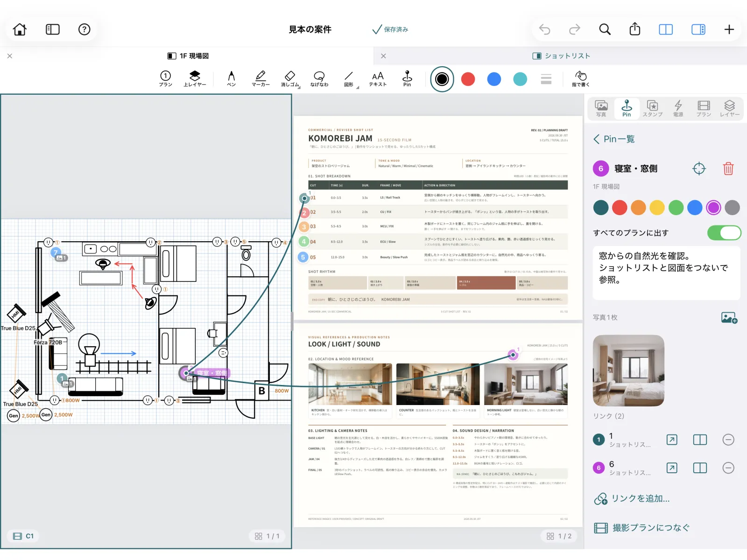Toggle the right inspector panel icon
This screenshot has height=560, width=747.
pyautogui.click(x=698, y=29)
